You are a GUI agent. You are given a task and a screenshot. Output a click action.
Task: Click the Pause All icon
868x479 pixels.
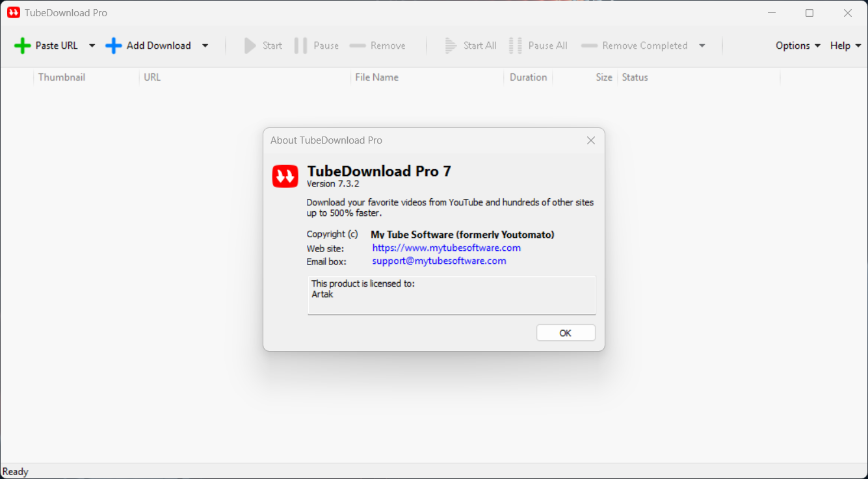pyautogui.click(x=516, y=45)
